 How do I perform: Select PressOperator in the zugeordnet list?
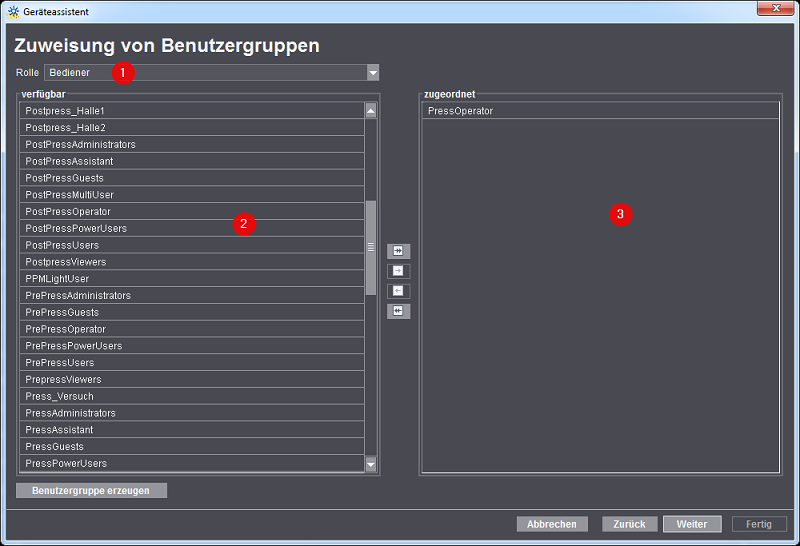pyautogui.click(x=460, y=111)
